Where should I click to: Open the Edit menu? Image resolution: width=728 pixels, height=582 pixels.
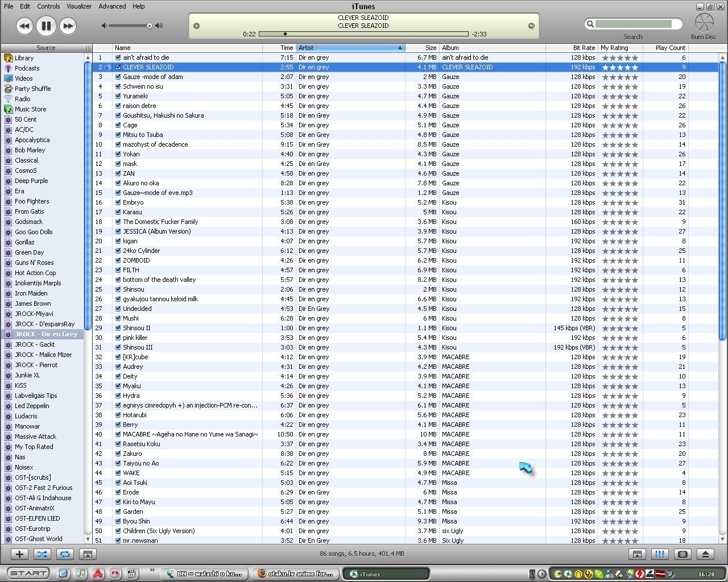click(x=25, y=6)
